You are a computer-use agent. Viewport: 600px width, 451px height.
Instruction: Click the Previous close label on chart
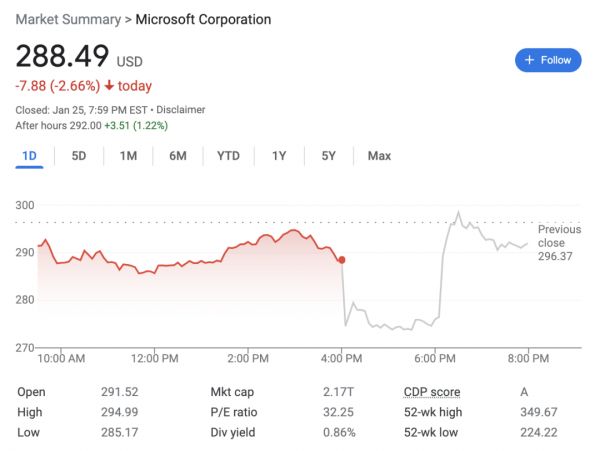551,236
